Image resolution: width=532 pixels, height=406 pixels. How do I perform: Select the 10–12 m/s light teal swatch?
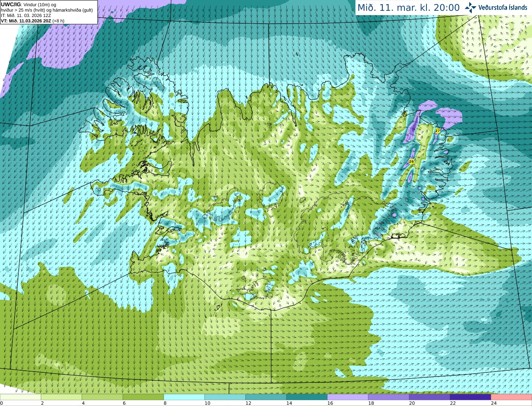(x=225, y=397)
